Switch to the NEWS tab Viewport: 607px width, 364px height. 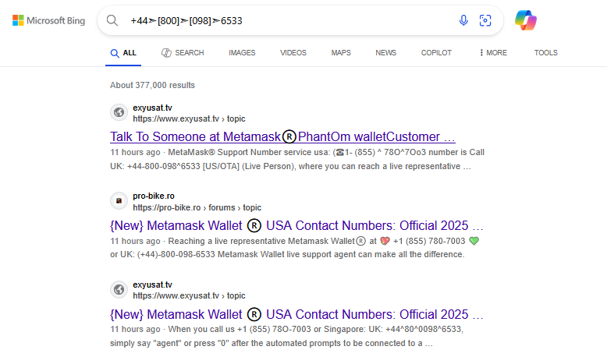[x=385, y=53]
